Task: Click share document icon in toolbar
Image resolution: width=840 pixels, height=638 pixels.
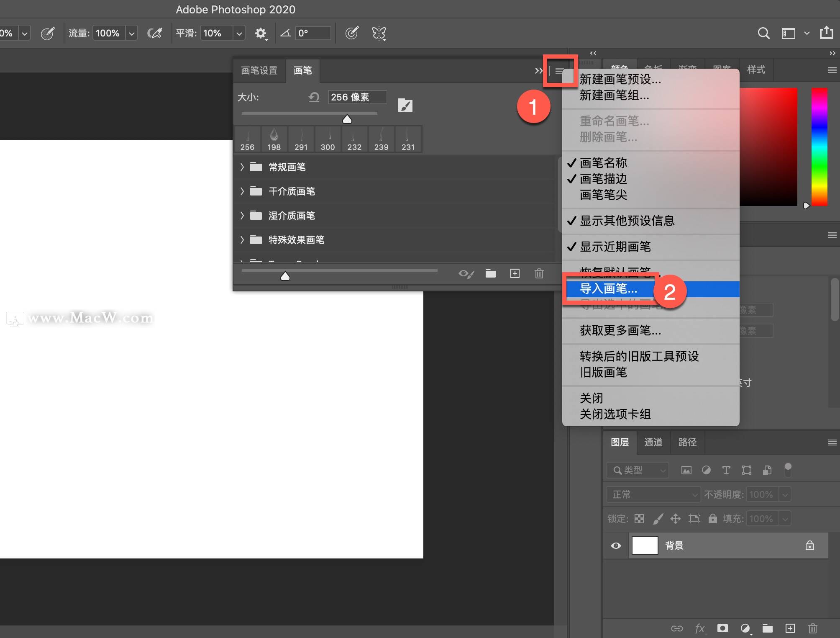Action: pyautogui.click(x=826, y=33)
